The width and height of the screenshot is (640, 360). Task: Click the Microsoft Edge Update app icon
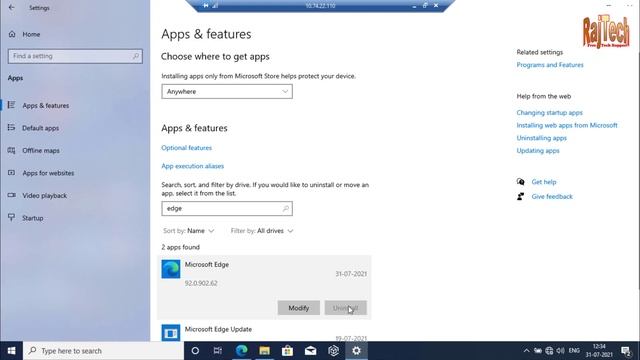(171, 333)
